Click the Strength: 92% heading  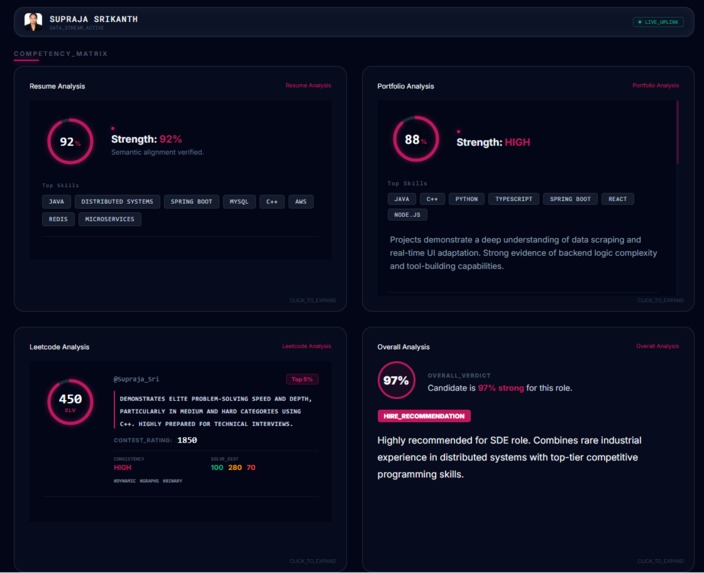click(146, 139)
